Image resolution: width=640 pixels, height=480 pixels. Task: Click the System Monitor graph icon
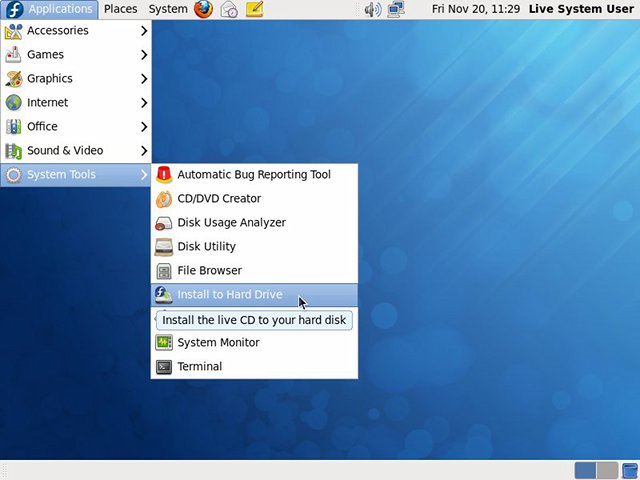(x=164, y=342)
